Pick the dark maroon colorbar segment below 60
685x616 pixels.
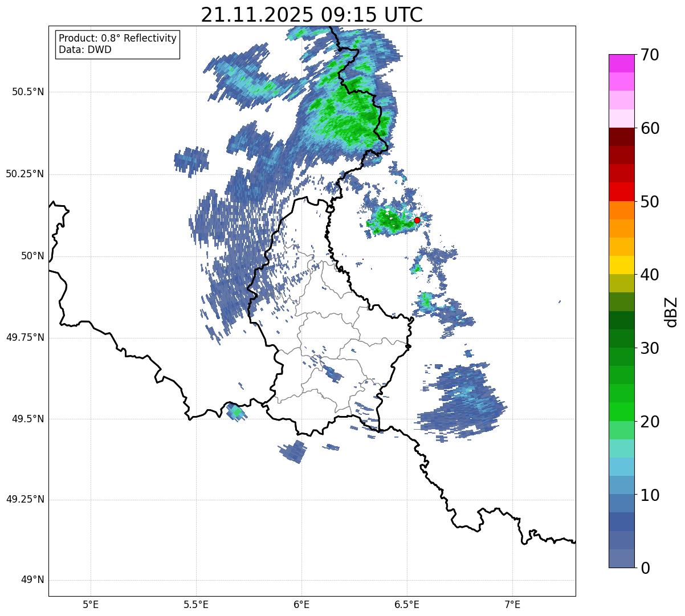click(622, 137)
